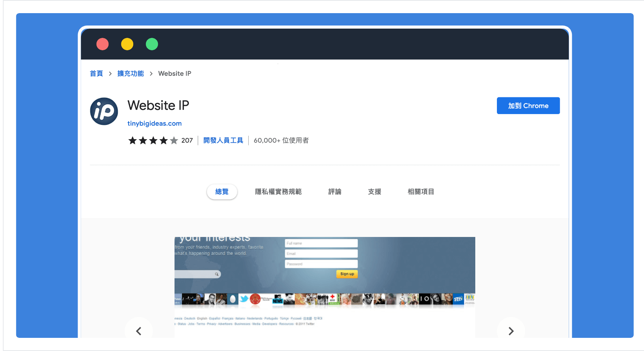Switch to the 評論 tab
Screen dimensions: 644x351
pyautogui.click(x=334, y=191)
